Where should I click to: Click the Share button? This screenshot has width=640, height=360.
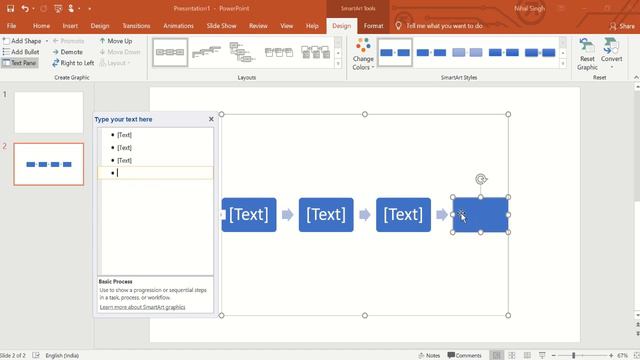[x=622, y=26]
